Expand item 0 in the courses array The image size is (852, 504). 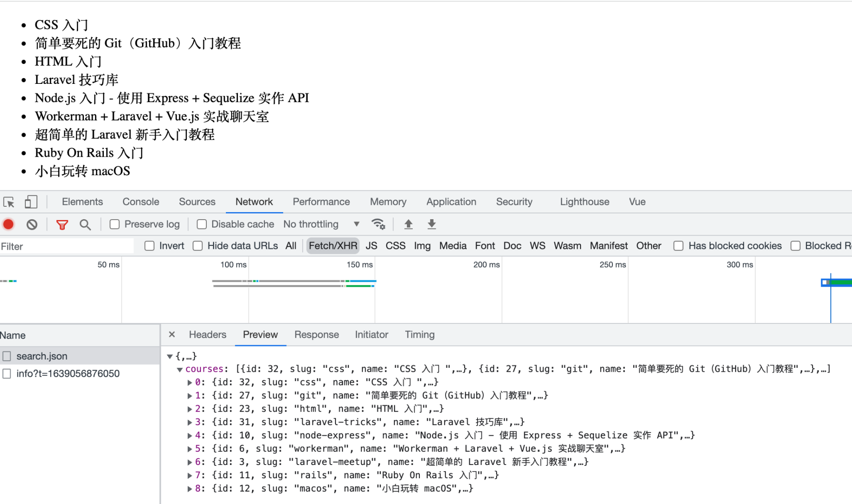(x=190, y=382)
